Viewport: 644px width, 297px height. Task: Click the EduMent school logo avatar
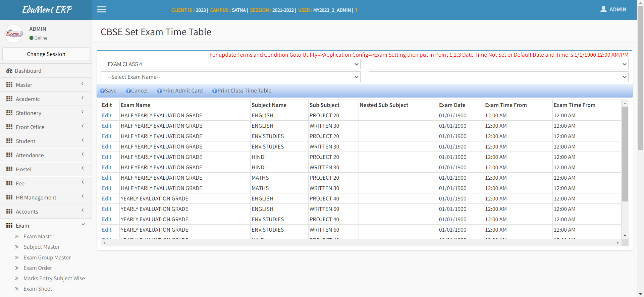(x=14, y=34)
